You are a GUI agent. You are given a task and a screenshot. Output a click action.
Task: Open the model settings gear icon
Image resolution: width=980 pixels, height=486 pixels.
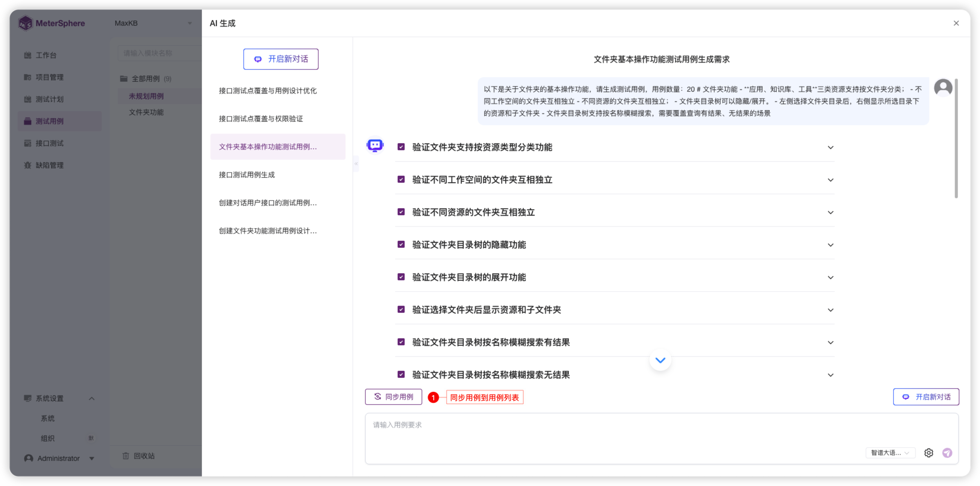[929, 453]
